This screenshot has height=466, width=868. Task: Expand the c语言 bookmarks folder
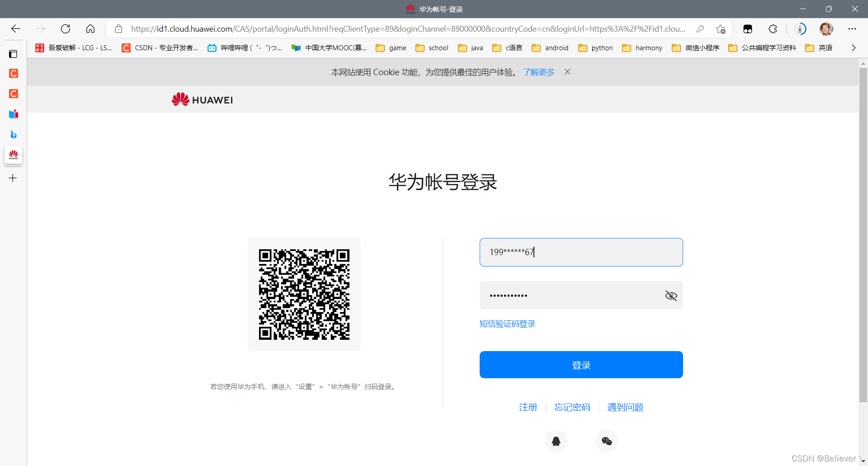click(507, 48)
